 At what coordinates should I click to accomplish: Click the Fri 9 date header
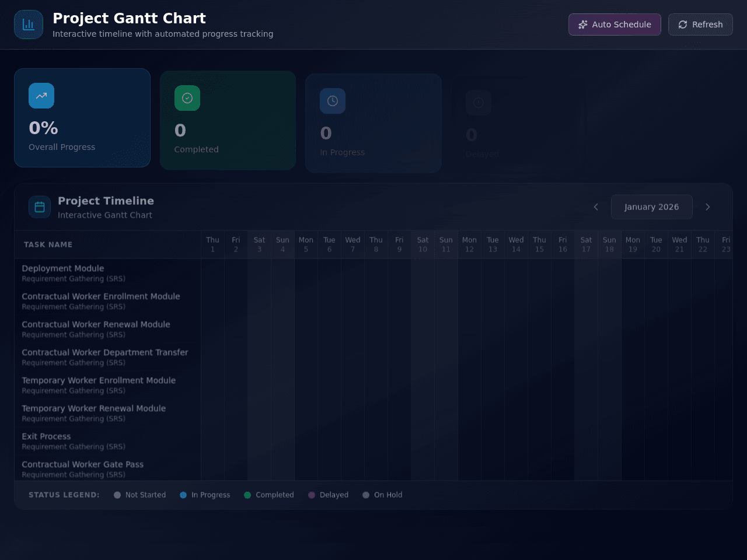[x=399, y=244]
